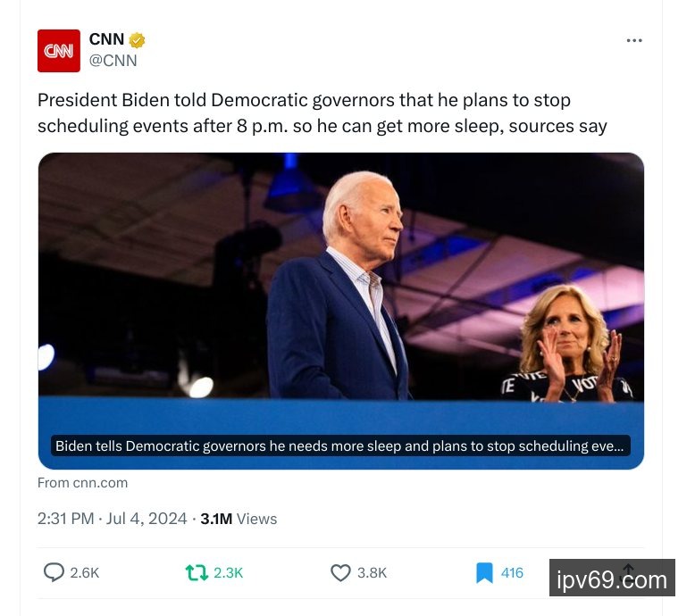
Task: Open the CNN account display name
Action: click(x=106, y=39)
